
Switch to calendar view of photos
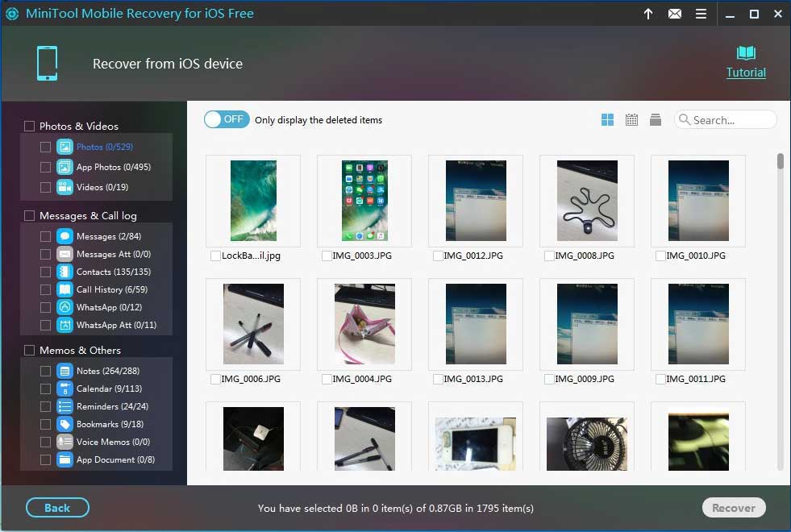(x=631, y=119)
